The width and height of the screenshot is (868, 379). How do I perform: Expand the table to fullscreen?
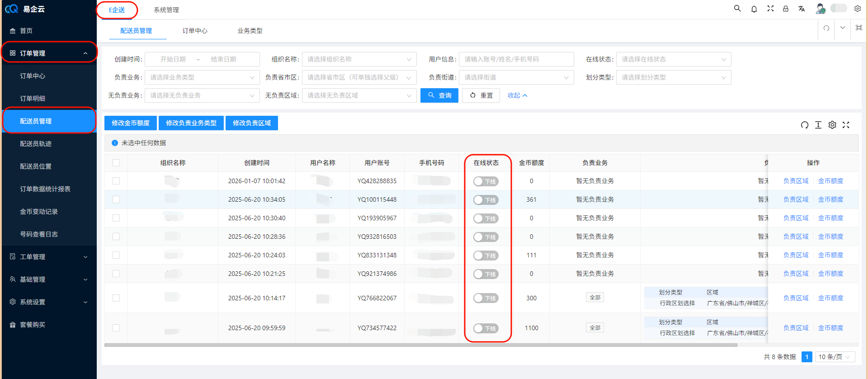[x=846, y=125]
